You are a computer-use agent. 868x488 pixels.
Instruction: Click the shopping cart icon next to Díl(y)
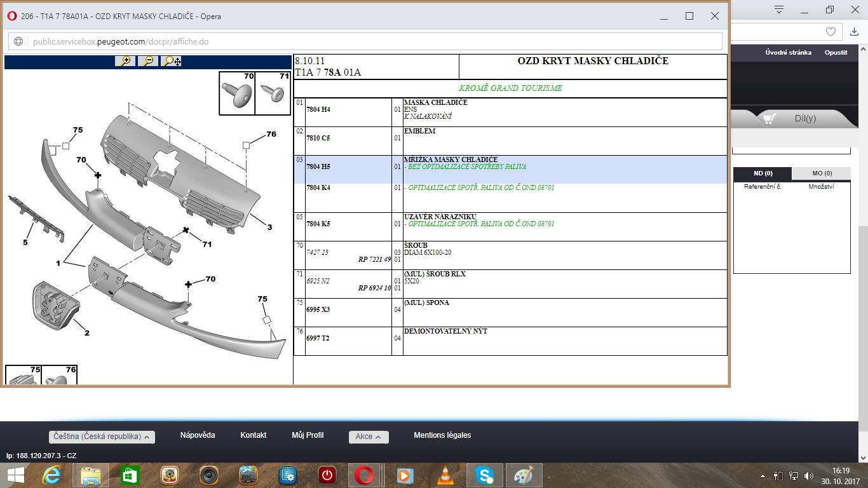pyautogui.click(x=769, y=119)
